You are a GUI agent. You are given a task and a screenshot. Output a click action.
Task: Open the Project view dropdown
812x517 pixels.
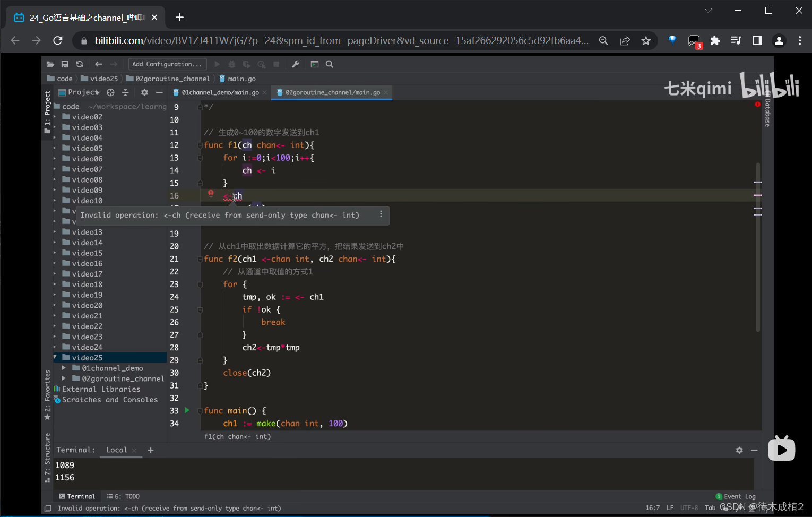click(79, 92)
